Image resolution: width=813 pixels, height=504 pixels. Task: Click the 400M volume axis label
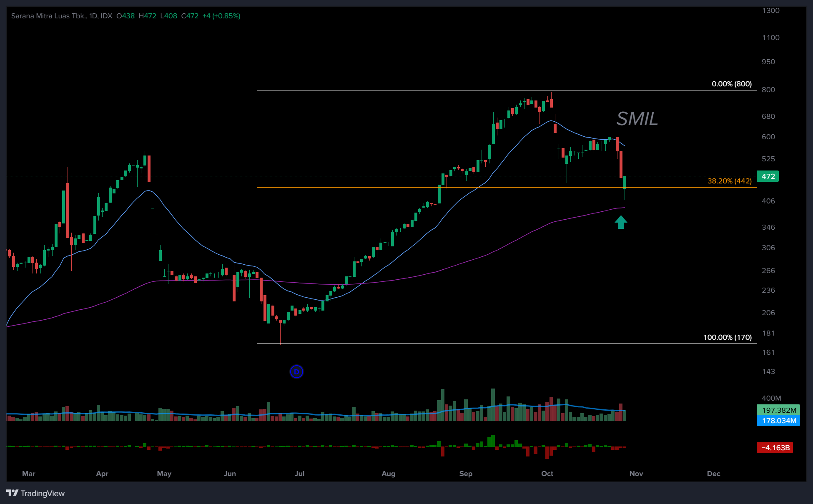coord(771,398)
